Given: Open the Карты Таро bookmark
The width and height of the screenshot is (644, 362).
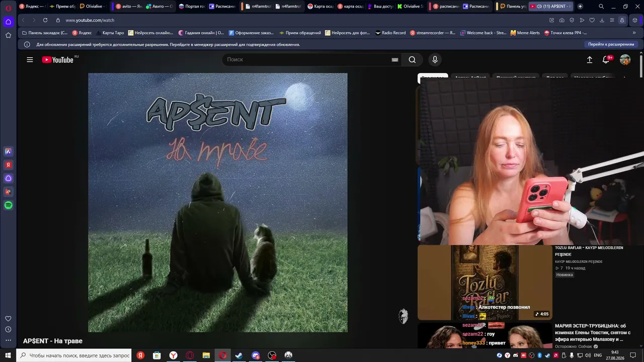Looking at the screenshot, I should coord(110,33).
